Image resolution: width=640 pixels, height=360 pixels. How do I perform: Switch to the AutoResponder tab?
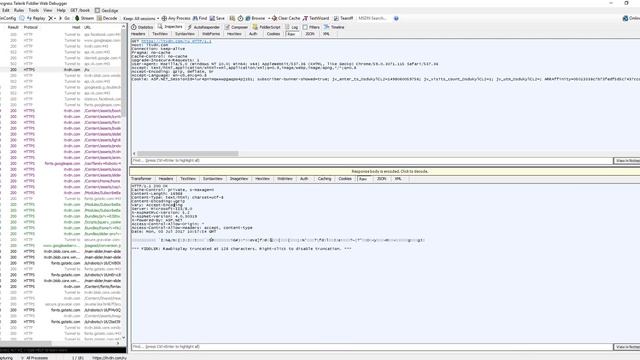point(203,27)
